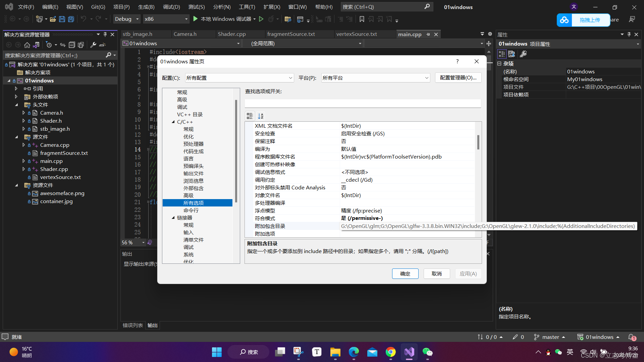Enable alphabetical sorting in the property pages dialog
This screenshot has height=362, width=644.
click(x=261, y=116)
